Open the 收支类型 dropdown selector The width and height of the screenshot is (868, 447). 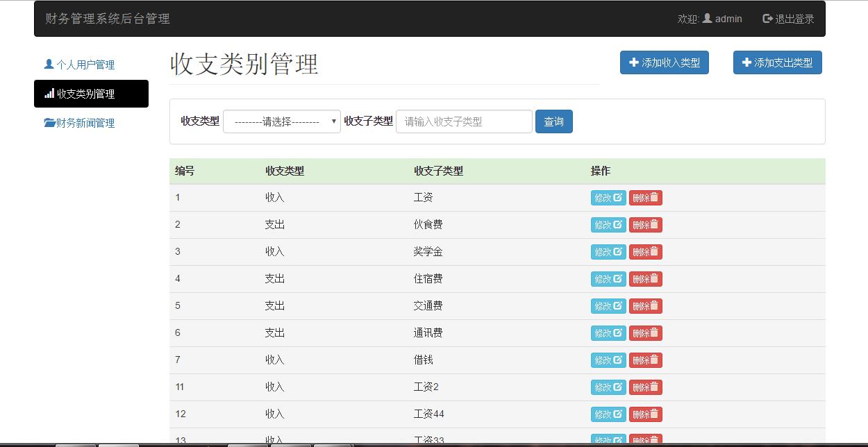point(281,121)
